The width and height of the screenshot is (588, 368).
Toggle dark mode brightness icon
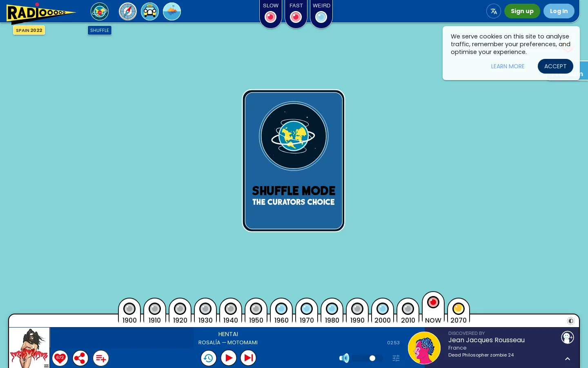tap(571, 321)
